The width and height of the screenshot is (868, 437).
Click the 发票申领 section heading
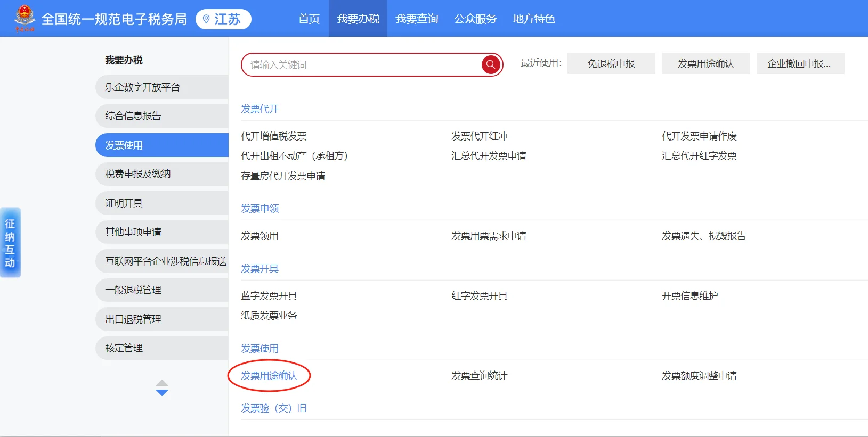point(259,209)
